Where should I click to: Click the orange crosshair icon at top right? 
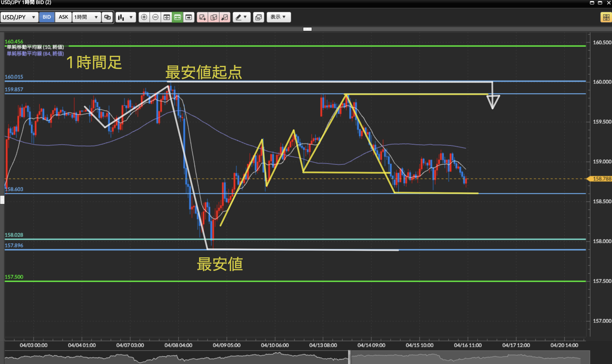point(606,17)
